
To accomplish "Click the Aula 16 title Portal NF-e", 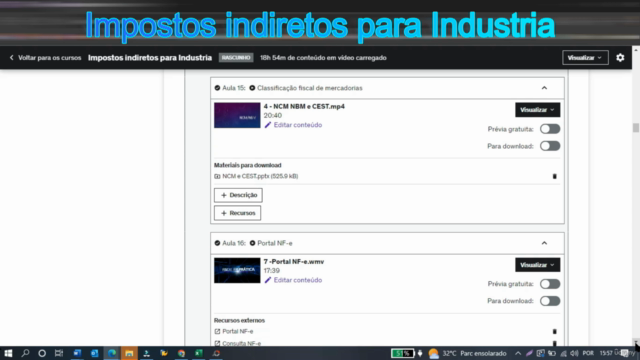I will 275,243.
